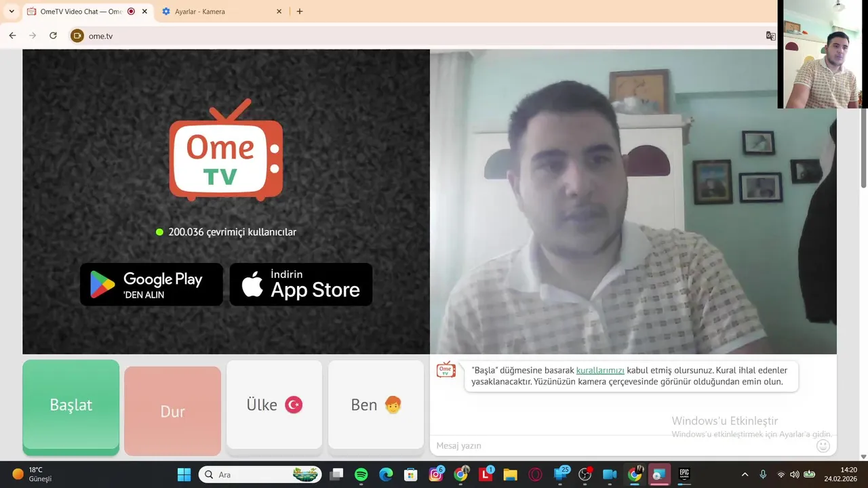Image resolution: width=868 pixels, height=488 pixels.
Task: Click the volume speaker icon in the tray
Action: [795, 474]
